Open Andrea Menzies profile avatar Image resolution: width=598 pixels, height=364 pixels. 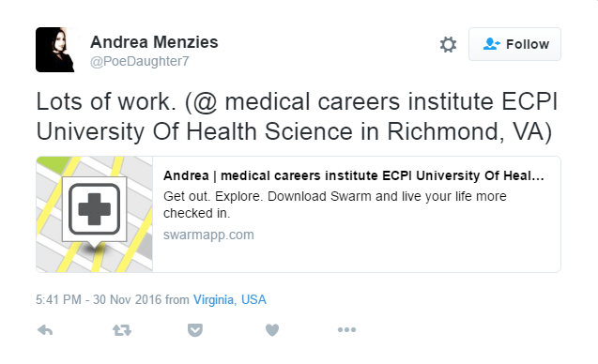click(55, 50)
